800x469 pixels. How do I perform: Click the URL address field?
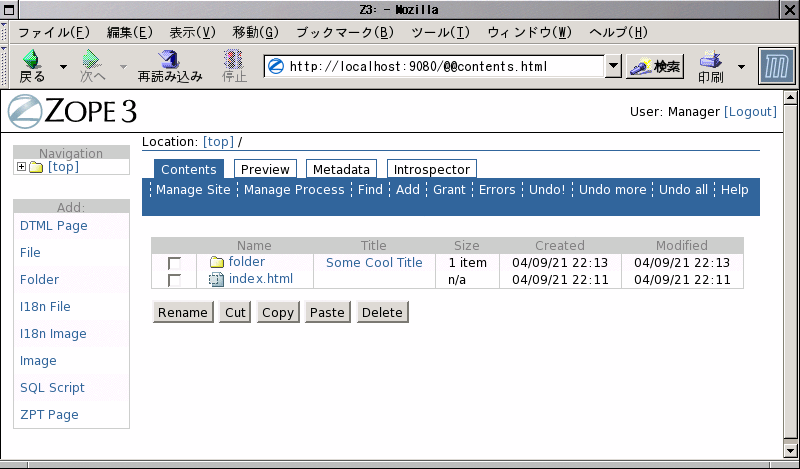click(x=440, y=67)
